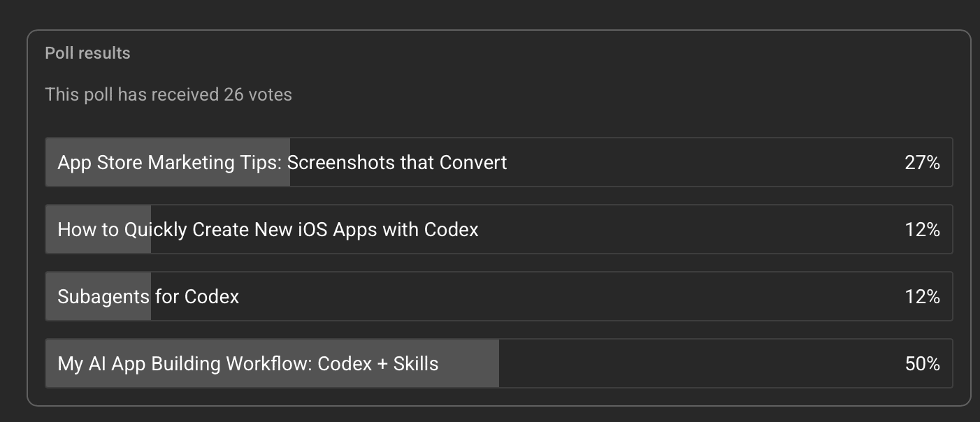Choose the "Subagents for Codex" option text
The height and width of the screenshot is (422, 980).
click(148, 297)
